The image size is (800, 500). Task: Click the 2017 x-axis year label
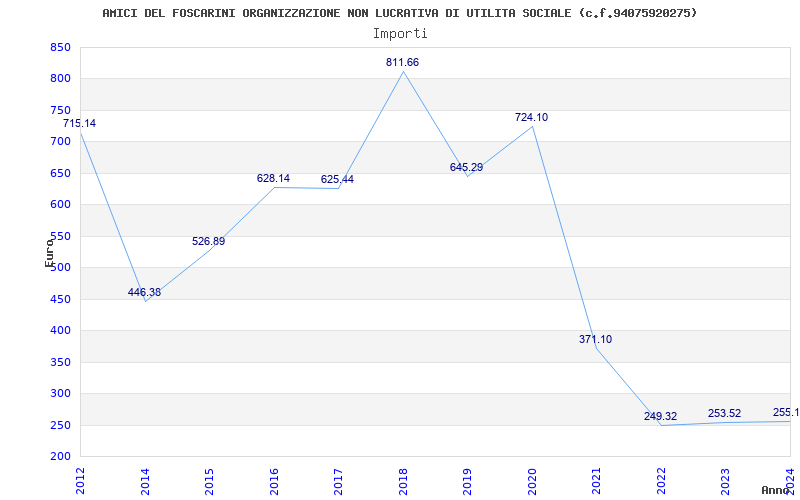[x=338, y=480]
